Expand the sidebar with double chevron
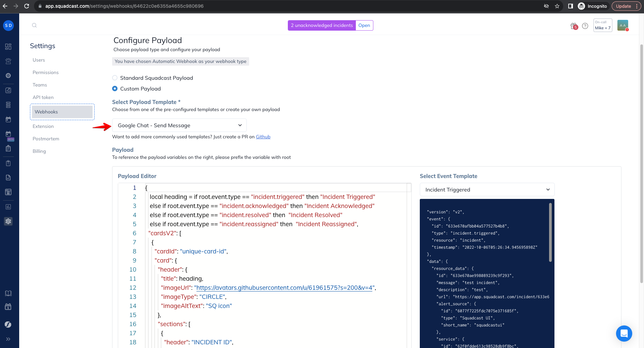 pyautogui.click(x=8, y=339)
